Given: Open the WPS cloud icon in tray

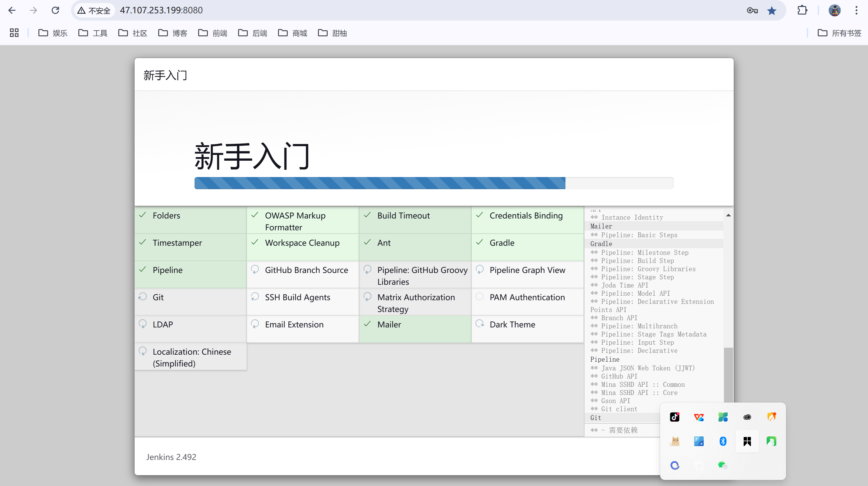Looking at the screenshot, I should [x=699, y=417].
